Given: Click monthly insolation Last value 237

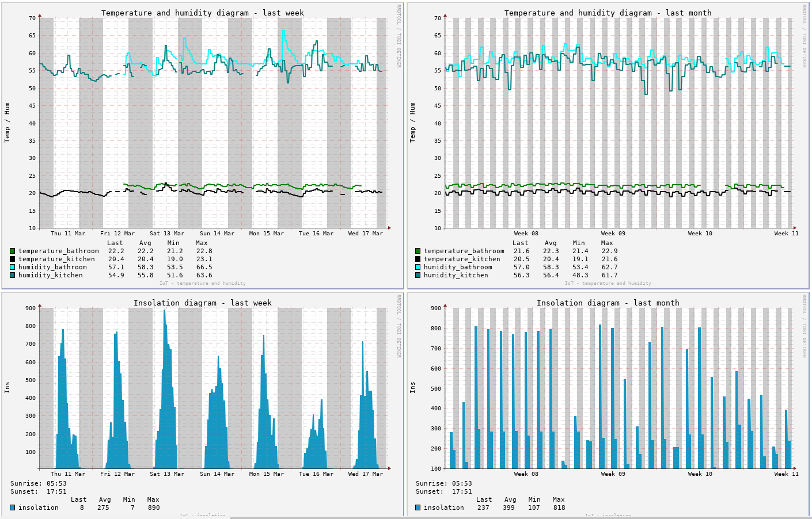Looking at the screenshot, I should (x=483, y=507).
